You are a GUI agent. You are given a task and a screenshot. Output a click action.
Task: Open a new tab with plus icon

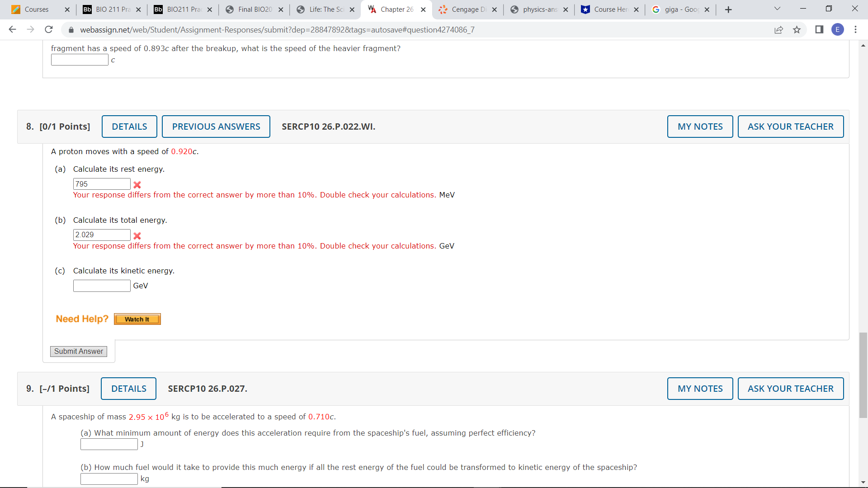click(728, 9)
